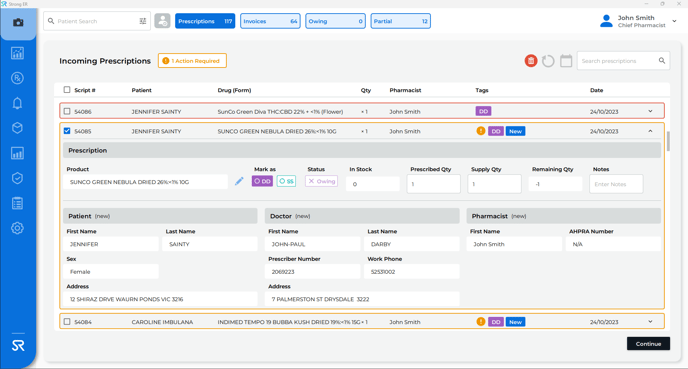Uncheck the box for script 54085
The width and height of the screenshot is (688, 369).
point(67,131)
